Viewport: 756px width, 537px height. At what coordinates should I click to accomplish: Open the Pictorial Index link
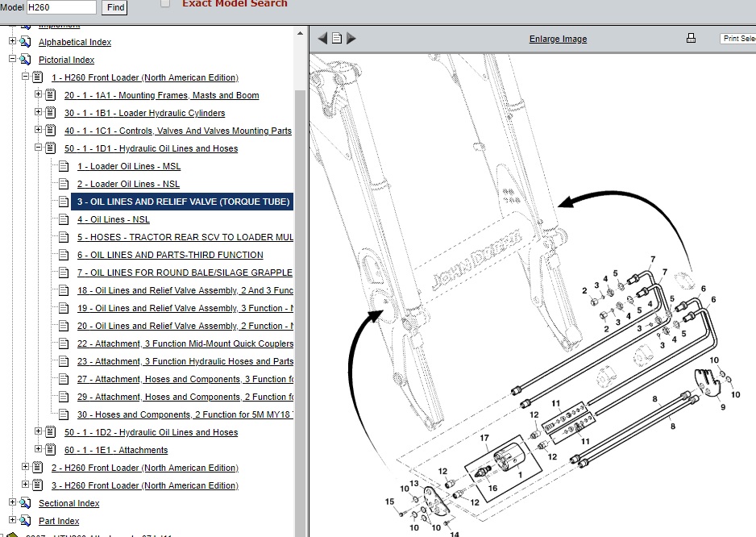point(67,60)
